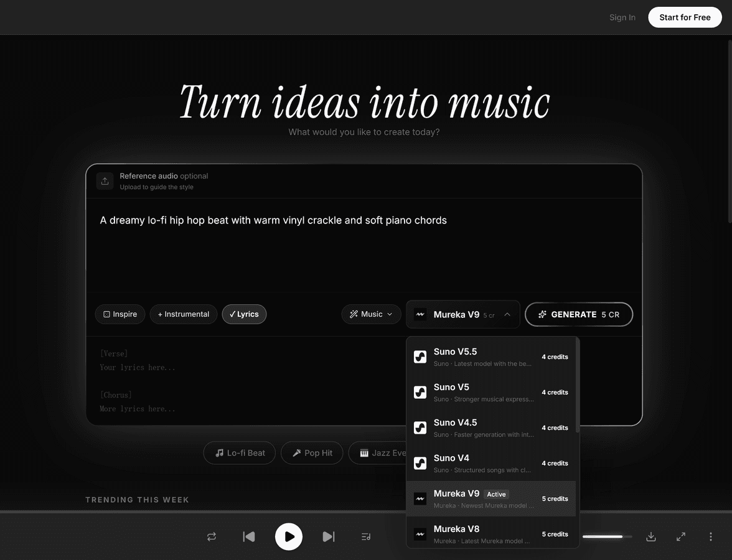Click the Mureka V8 model logo icon
The image size is (732, 560).
[420, 534]
